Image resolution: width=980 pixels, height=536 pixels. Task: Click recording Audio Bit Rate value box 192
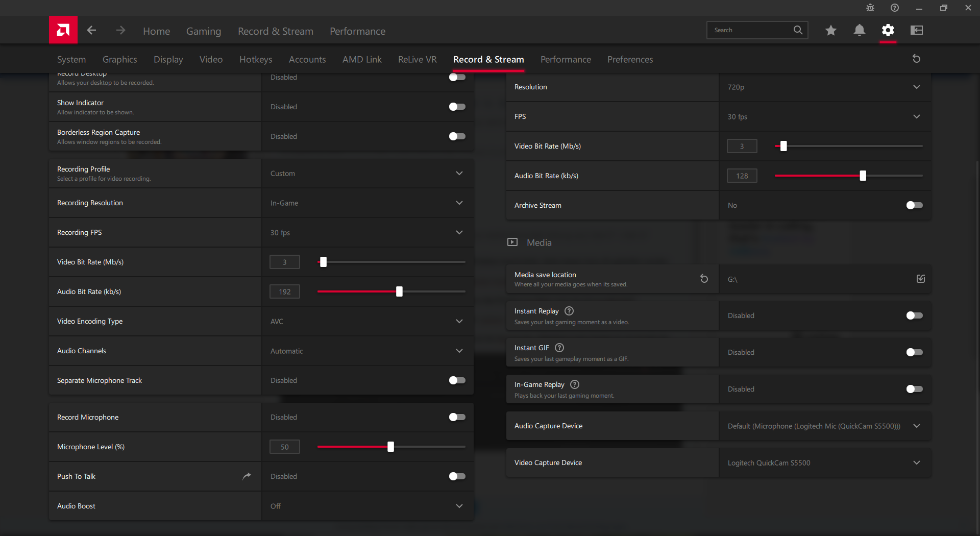[x=285, y=291]
